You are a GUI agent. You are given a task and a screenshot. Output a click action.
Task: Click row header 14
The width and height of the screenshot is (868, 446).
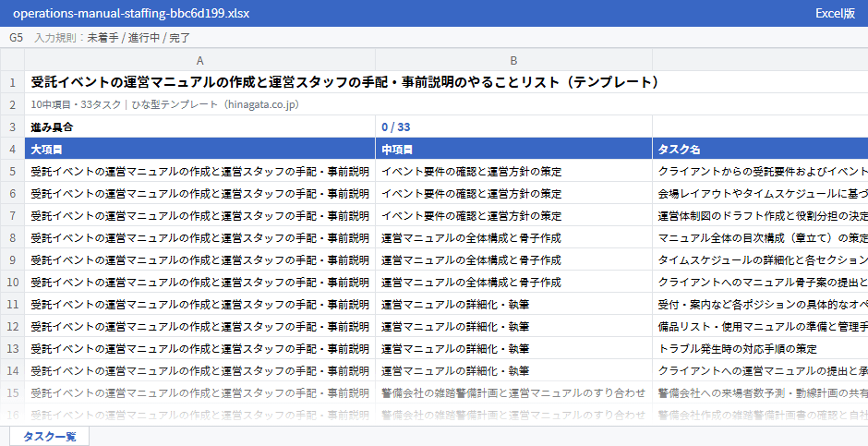[12, 370]
